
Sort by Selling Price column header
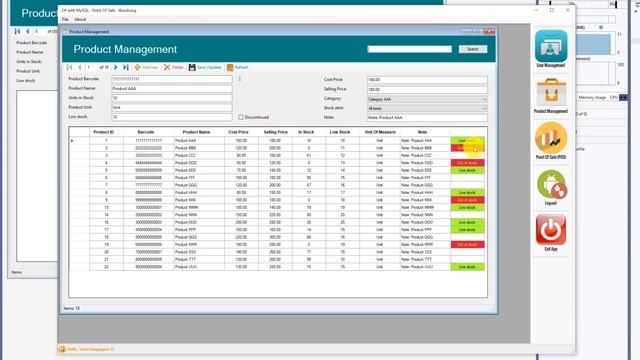pos(276,132)
